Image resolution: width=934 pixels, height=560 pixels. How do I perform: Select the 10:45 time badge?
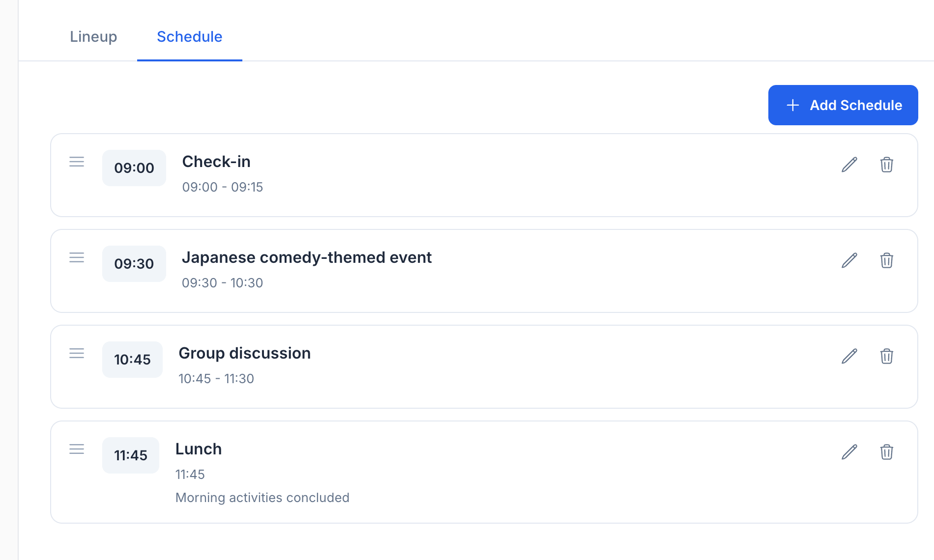[x=132, y=359]
